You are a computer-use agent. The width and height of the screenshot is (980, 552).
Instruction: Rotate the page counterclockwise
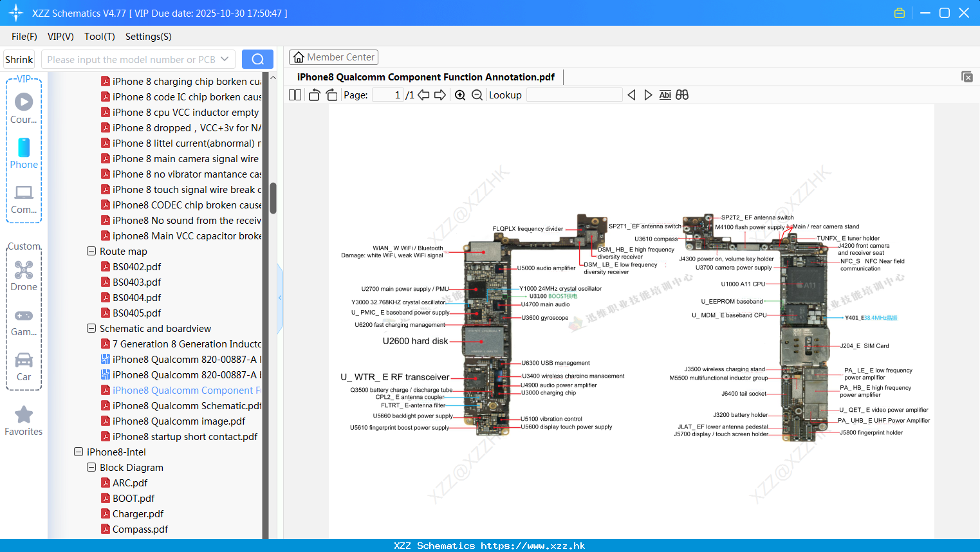pos(314,95)
